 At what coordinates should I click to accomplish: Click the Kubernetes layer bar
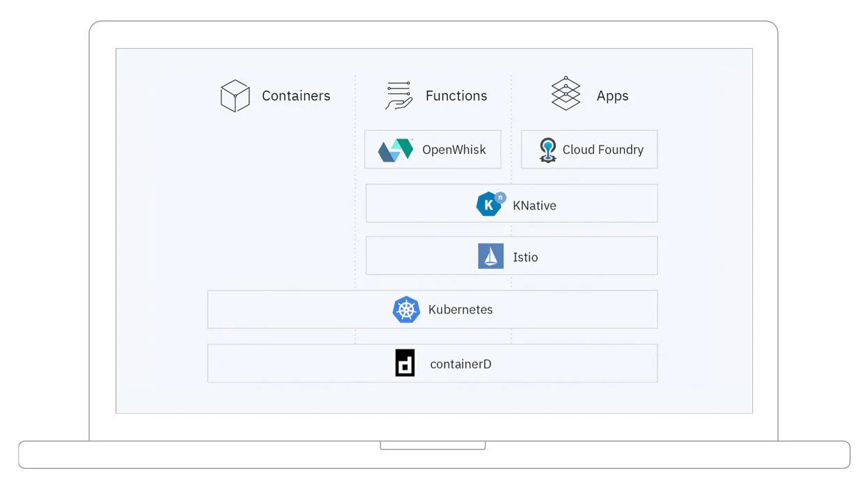[433, 309]
